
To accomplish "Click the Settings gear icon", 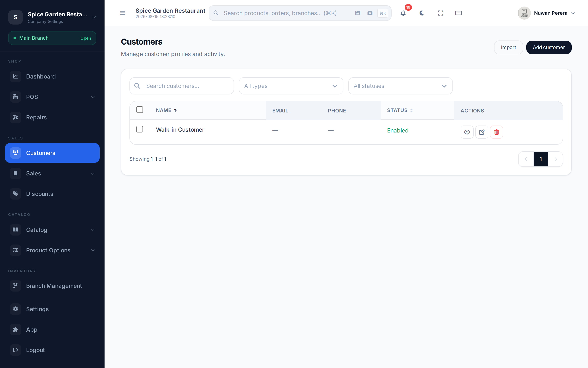I will [16, 309].
